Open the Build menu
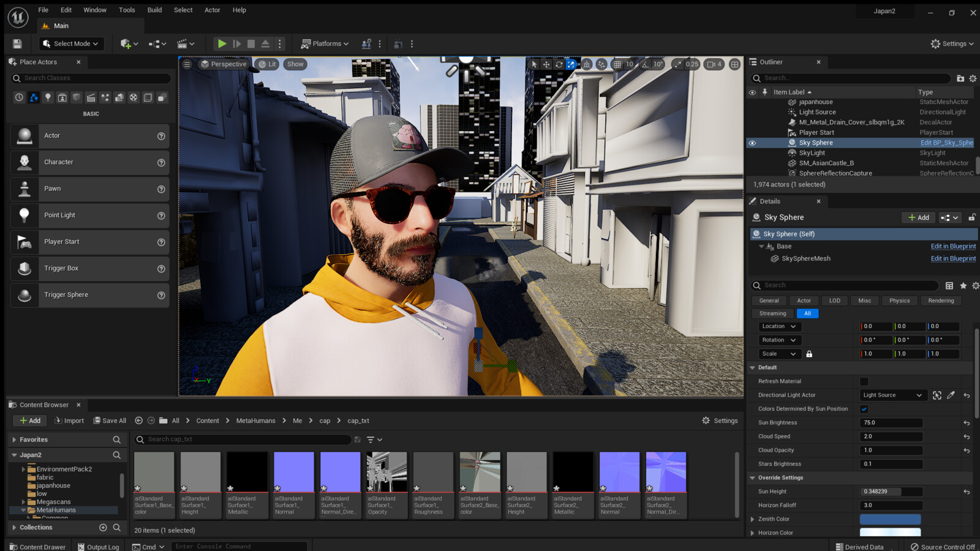The height and width of the screenshot is (551, 980). click(154, 10)
